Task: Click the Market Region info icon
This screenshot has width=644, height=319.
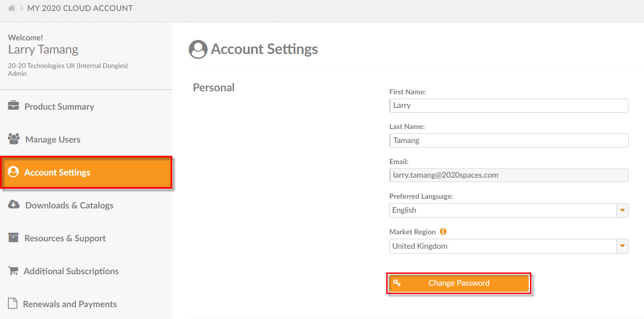Action: (443, 232)
